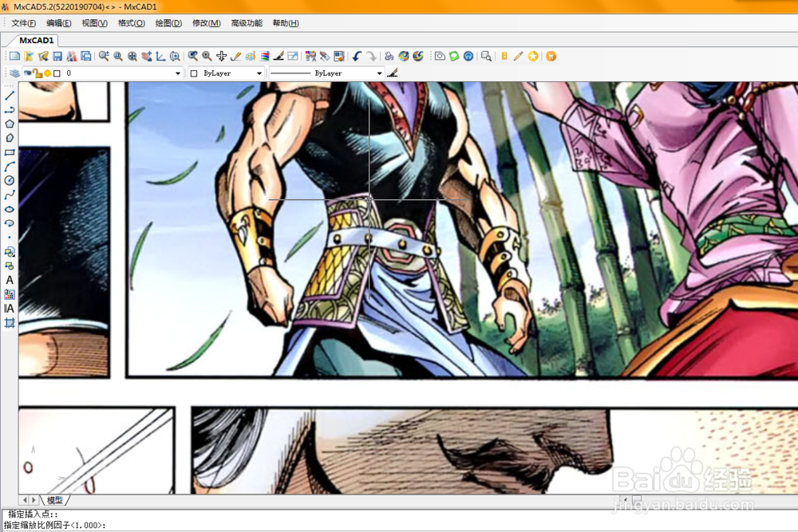
Task: Select the Ellipse drawing tool
Action: tap(9, 209)
